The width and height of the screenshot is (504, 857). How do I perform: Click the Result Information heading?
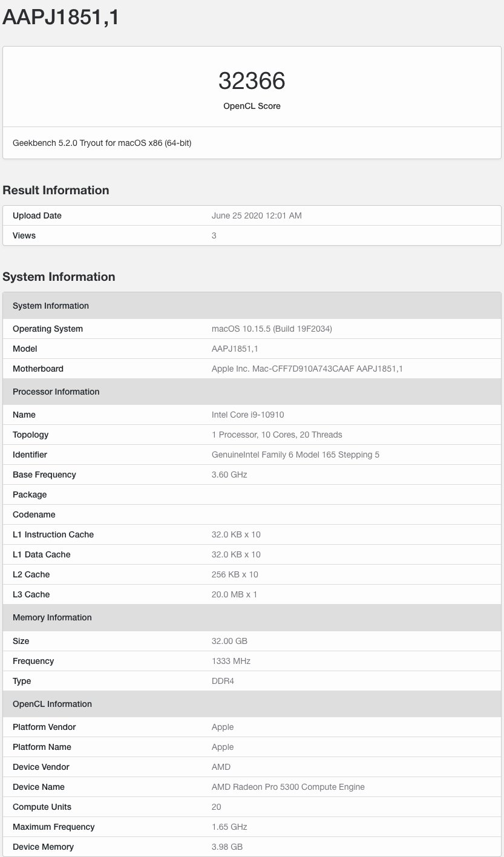point(56,190)
